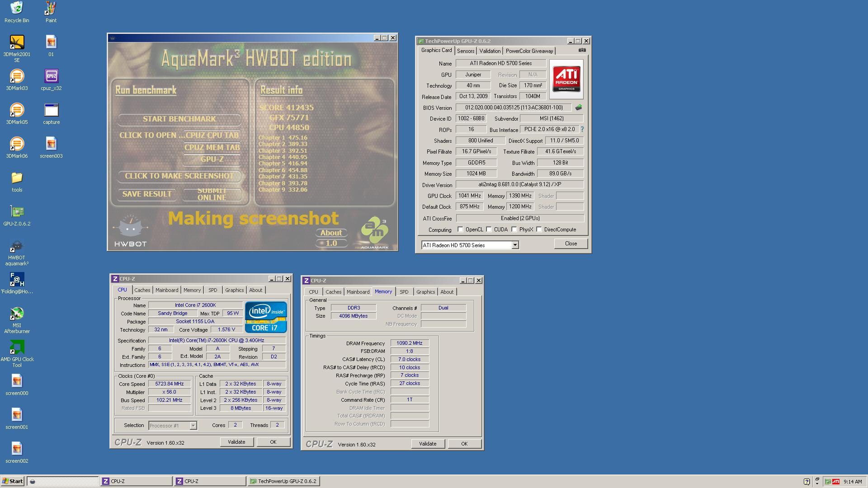Open the Recycle Bin desktop icon
Image resolution: width=868 pixels, height=488 pixels.
coord(17,12)
